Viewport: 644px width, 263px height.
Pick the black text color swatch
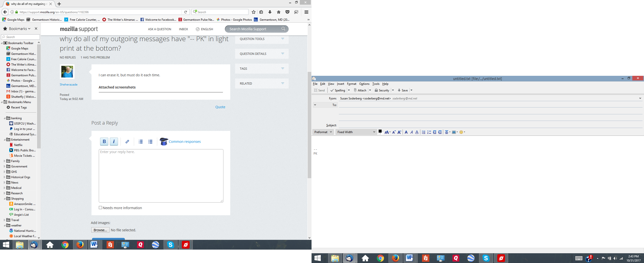380,131
